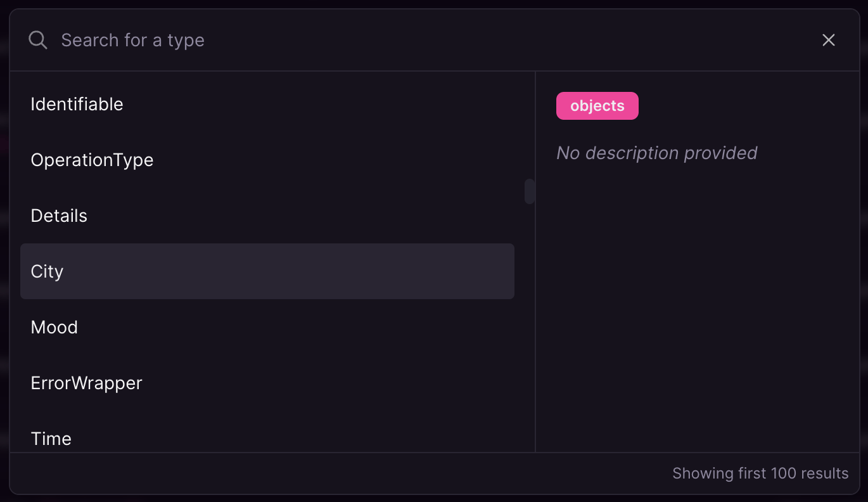
Task: Select ErrorWrapper in the results list
Action: (x=267, y=383)
